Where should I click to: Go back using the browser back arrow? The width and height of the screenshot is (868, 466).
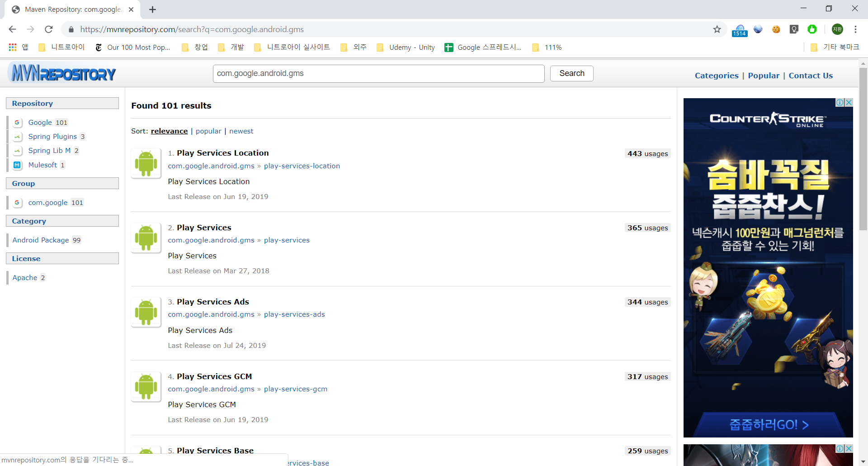click(x=12, y=29)
